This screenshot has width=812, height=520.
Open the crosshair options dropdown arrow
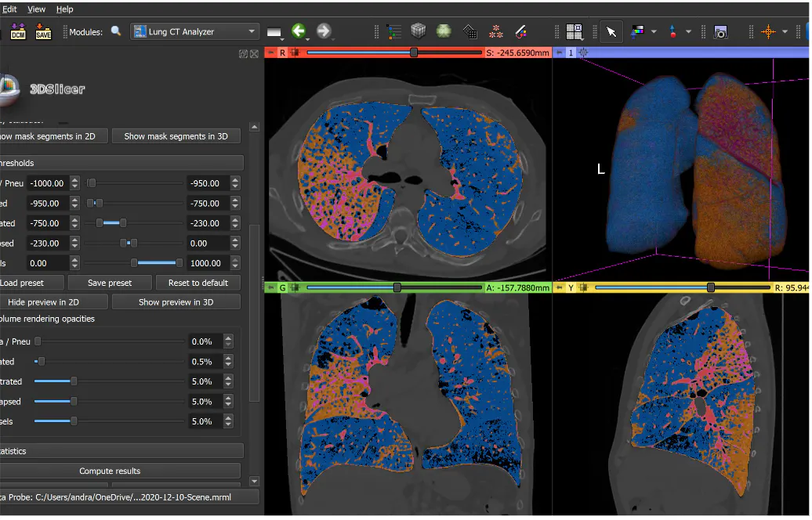[x=785, y=32]
